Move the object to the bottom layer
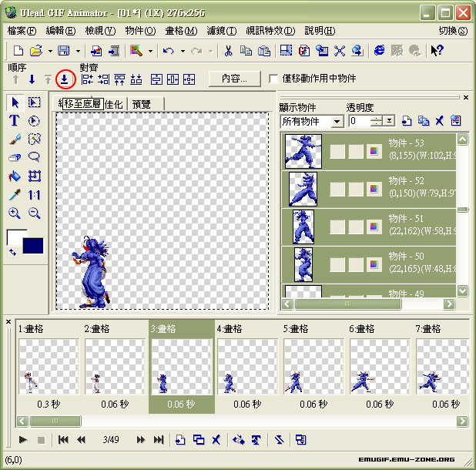 65,79
